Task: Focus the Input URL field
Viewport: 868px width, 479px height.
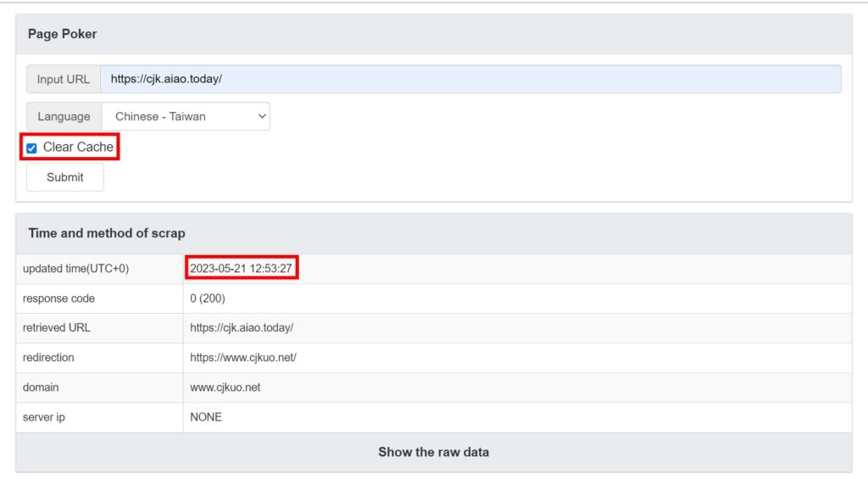Action: (x=470, y=79)
